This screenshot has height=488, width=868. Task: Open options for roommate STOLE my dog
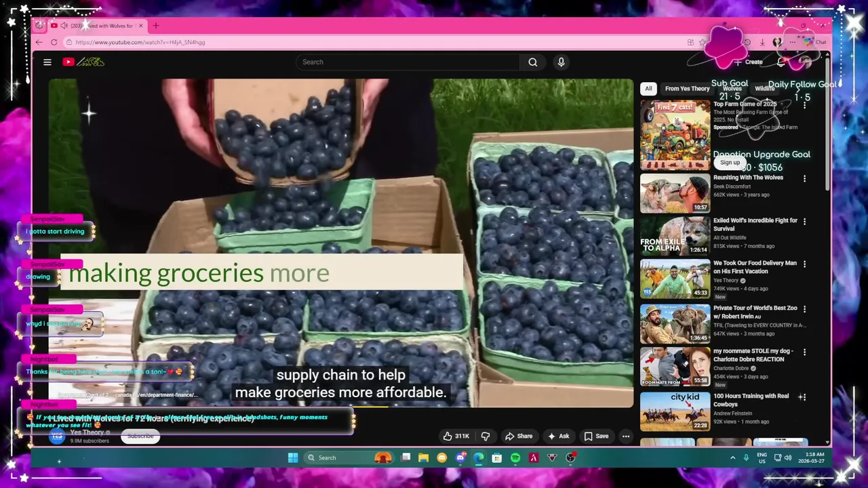804,352
